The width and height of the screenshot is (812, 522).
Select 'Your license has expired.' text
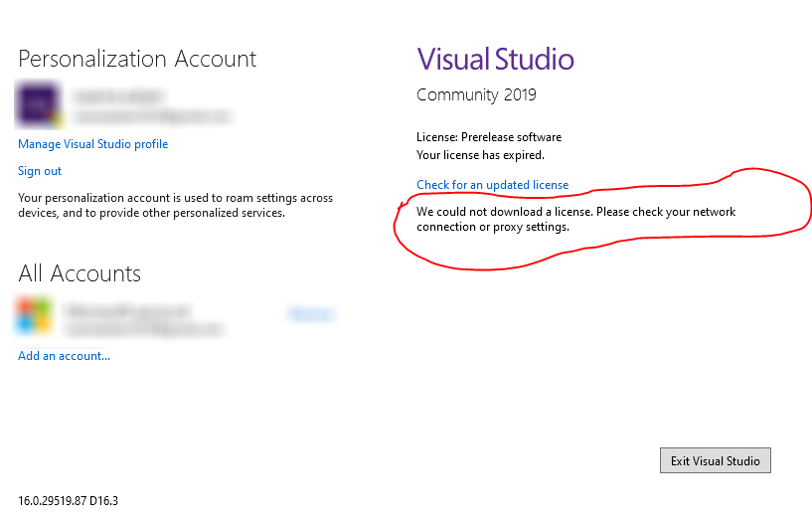[481, 155]
